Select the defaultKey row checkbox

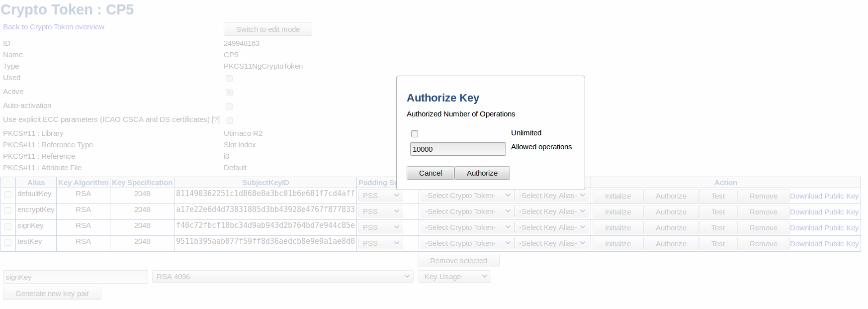(8, 195)
